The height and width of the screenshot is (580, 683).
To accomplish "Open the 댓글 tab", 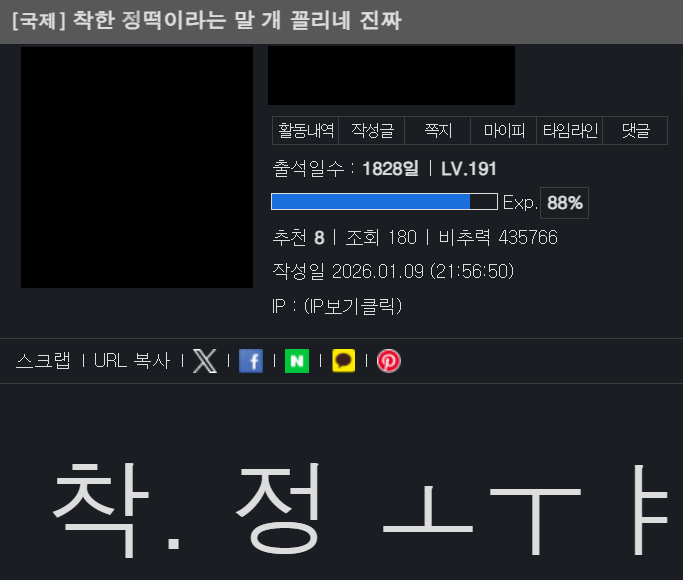I will pos(635,130).
